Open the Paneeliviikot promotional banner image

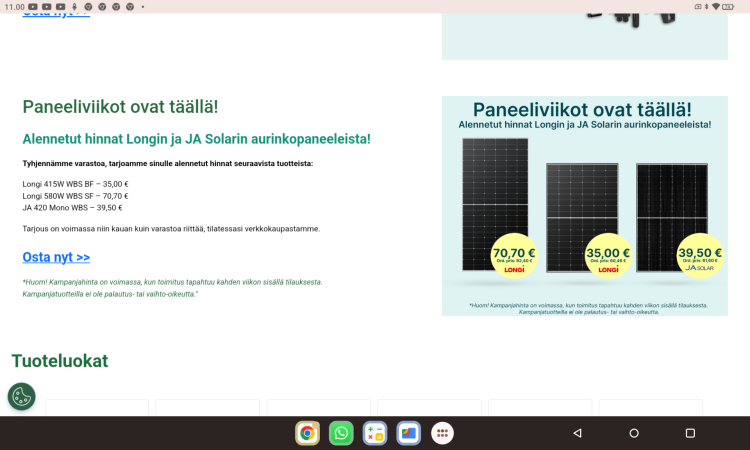[585, 206]
